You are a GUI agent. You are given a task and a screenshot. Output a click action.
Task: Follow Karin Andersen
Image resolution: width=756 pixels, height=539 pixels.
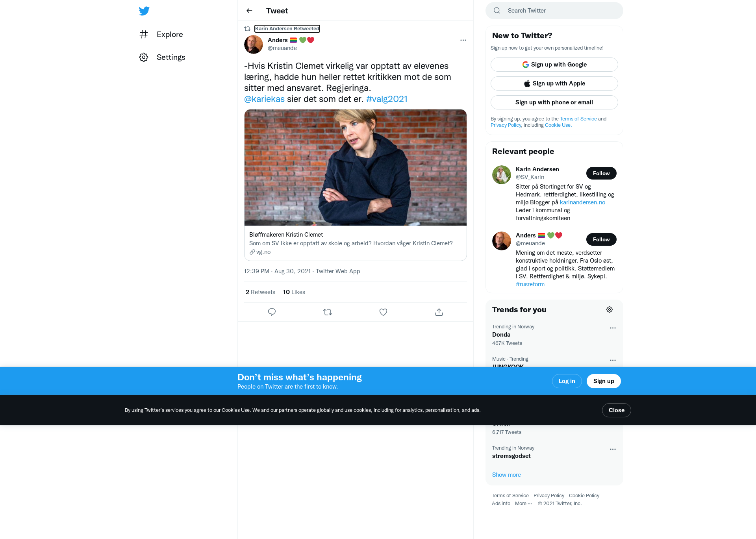click(x=601, y=173)
